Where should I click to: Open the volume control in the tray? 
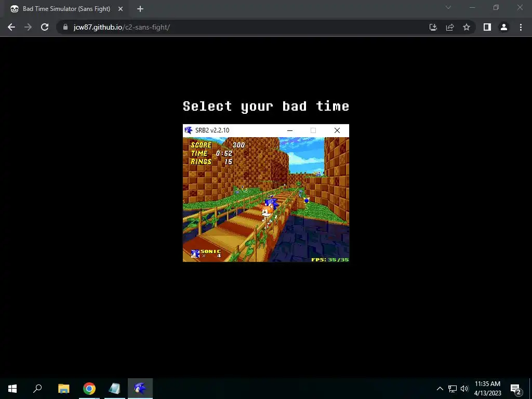pos(464,389)
